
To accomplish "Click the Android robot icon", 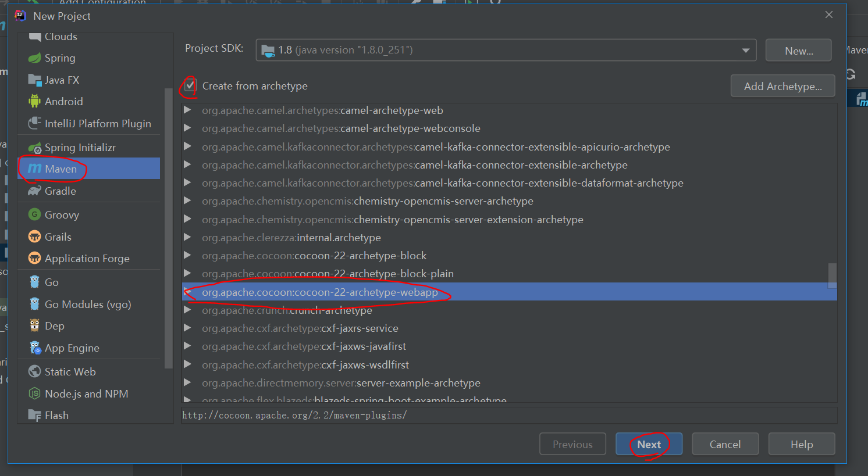I will (x=35, y=102).
